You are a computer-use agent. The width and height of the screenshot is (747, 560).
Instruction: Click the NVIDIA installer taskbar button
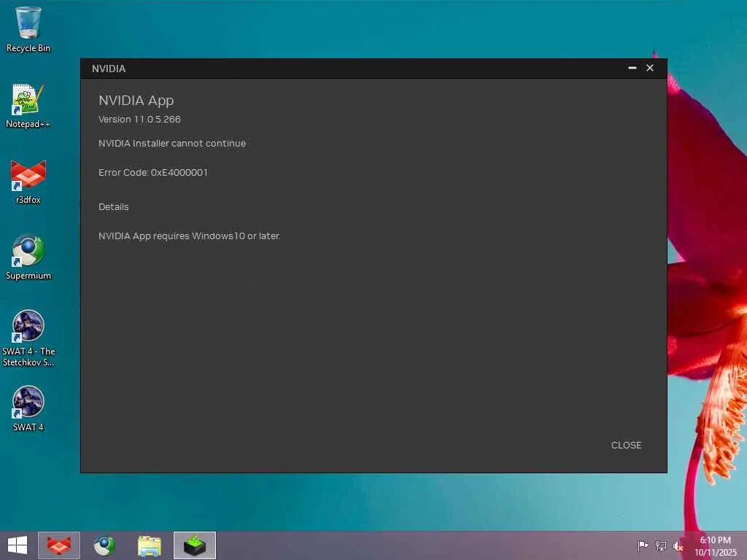[x=194, y=545]
